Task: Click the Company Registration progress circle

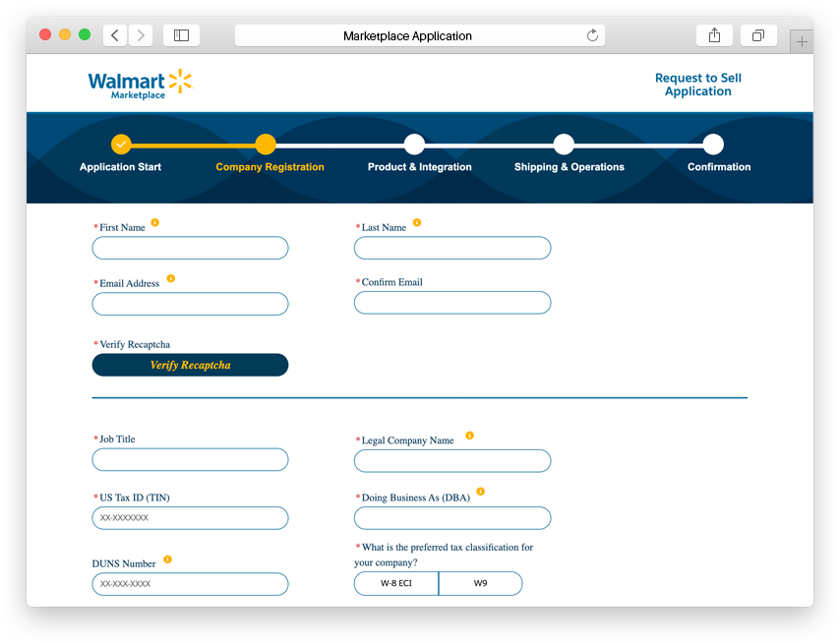Action: [266, 144]
